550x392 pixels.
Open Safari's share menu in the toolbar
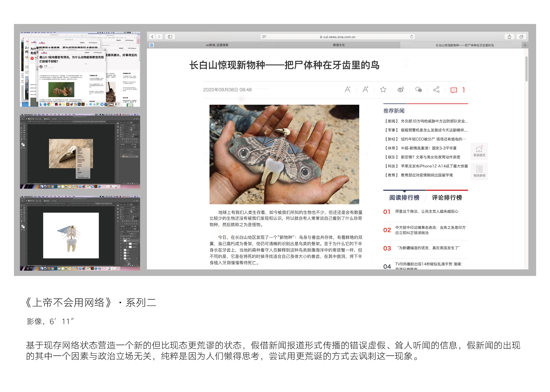(509, 37)
